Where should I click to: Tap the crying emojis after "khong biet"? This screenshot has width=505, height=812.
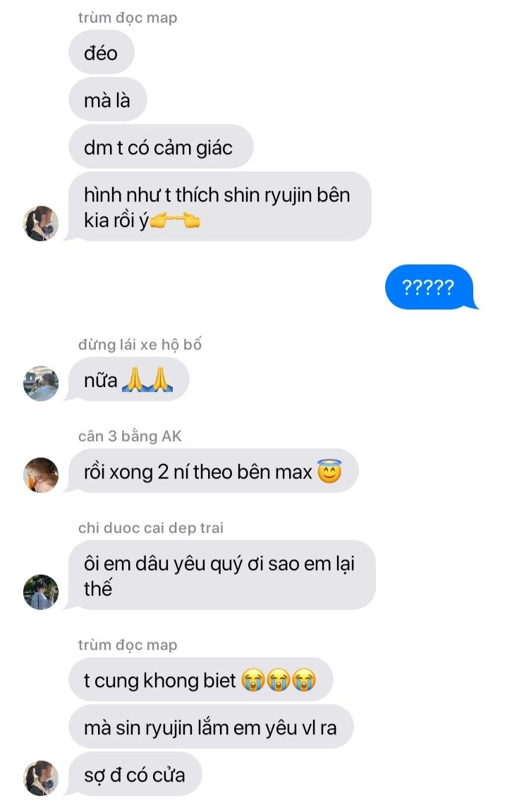pyautogui.click(x=279, y=680)
